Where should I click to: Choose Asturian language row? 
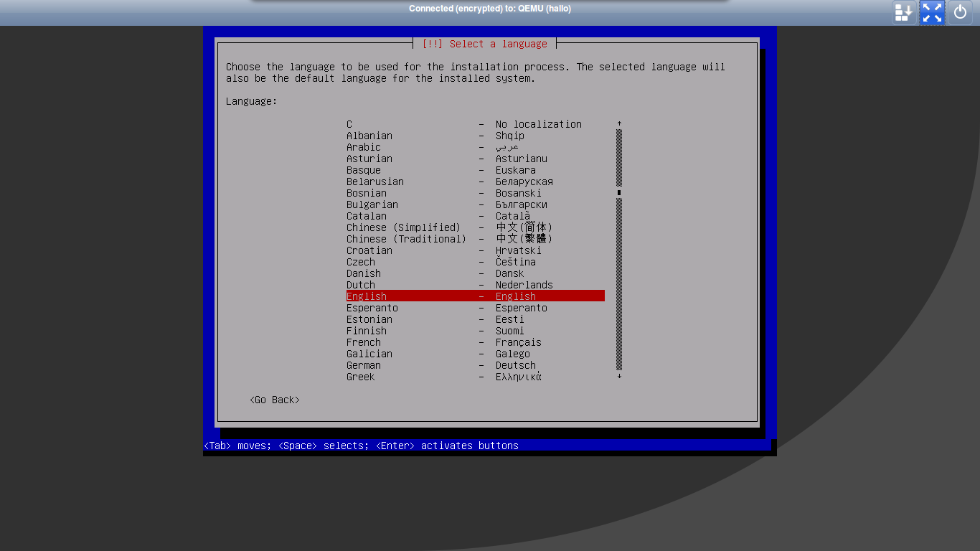[476, 159]
